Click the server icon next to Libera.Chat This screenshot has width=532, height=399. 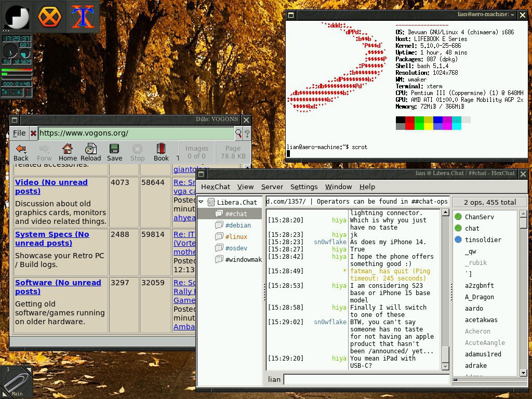pyautogui.click(x=211, y=202)
